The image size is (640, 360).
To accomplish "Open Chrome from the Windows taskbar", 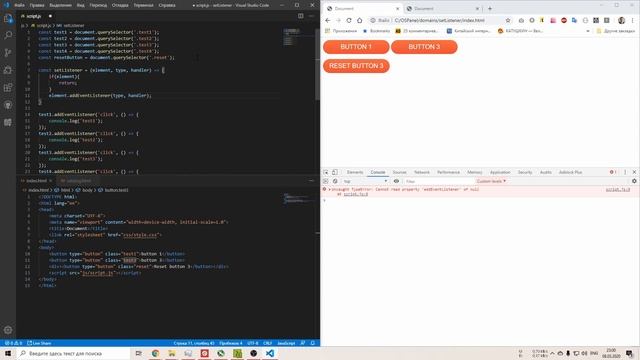I will click(x=156, y=353).
